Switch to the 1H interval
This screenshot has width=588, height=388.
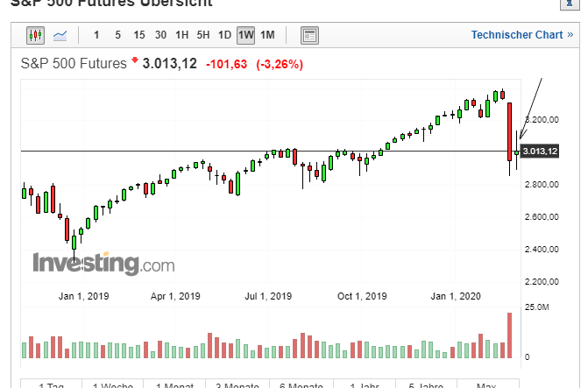[x=181, y=35]
